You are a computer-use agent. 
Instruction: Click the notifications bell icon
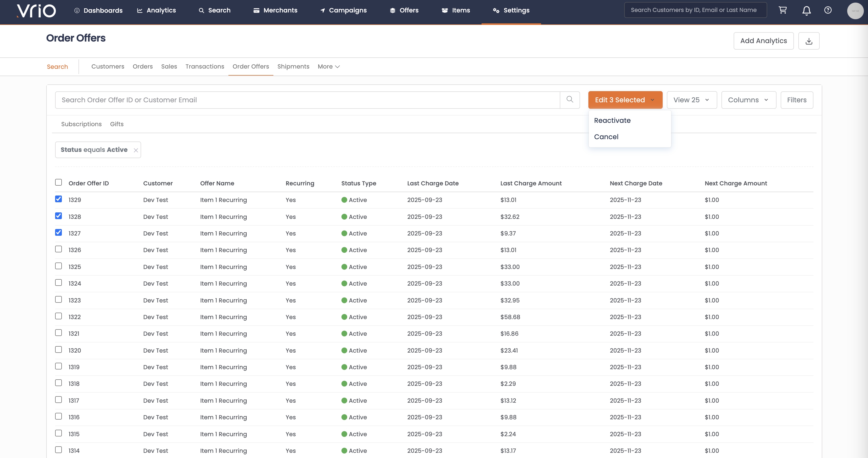pos(806,11)
